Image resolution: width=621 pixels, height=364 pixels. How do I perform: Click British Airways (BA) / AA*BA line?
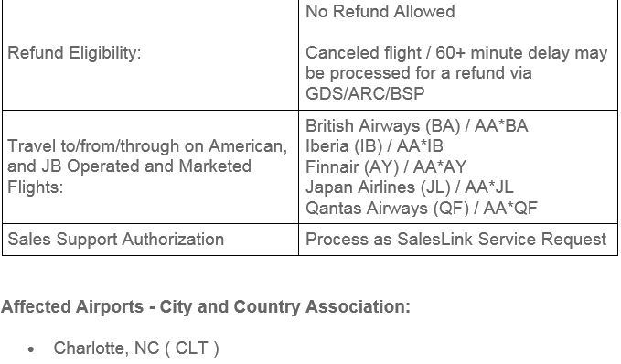click(416, 126)
